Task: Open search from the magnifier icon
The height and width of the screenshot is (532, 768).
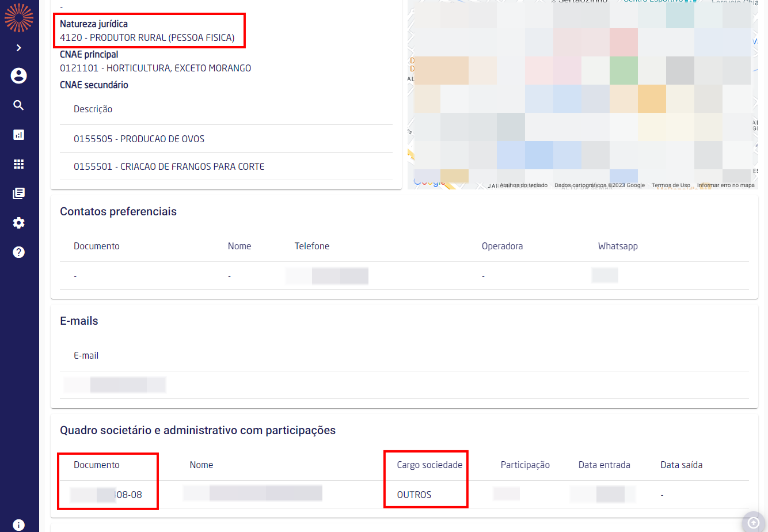Action: pos(19,105)
